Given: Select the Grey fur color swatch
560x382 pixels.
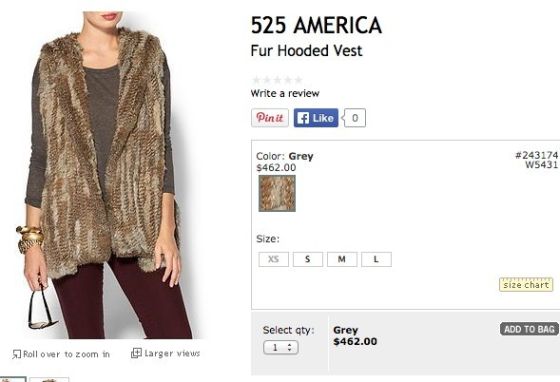Looking at the screenshot, I should coord(277,193).
